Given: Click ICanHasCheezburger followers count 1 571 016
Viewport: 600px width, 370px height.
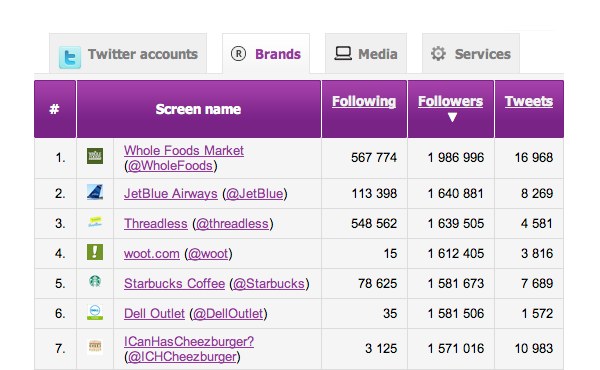Looking at the screenshot, I should (456, 349).
